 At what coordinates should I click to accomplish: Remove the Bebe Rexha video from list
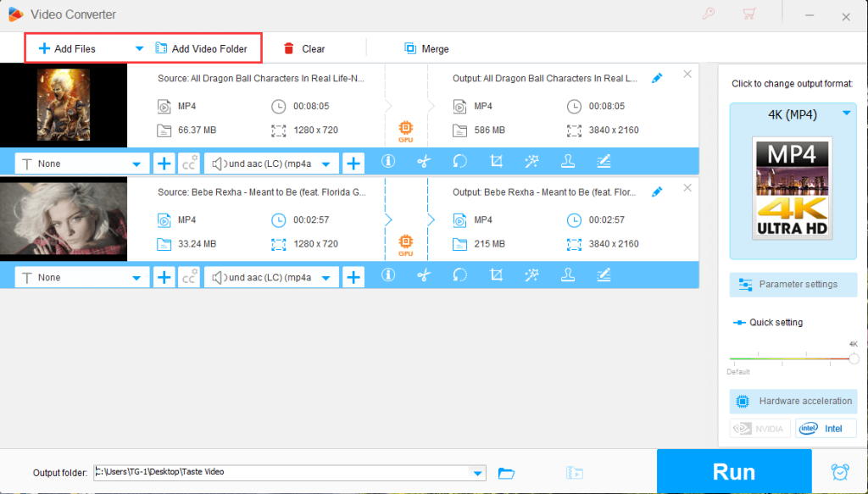(687, 188)
